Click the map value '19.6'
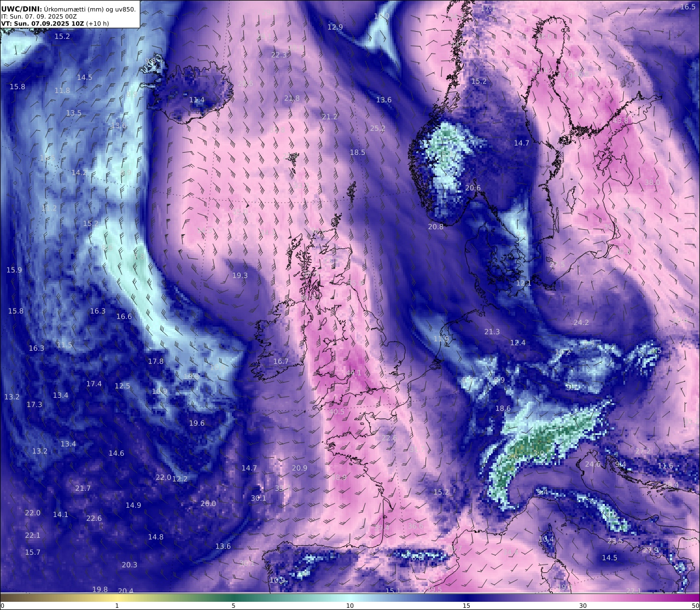 [197, 423]
